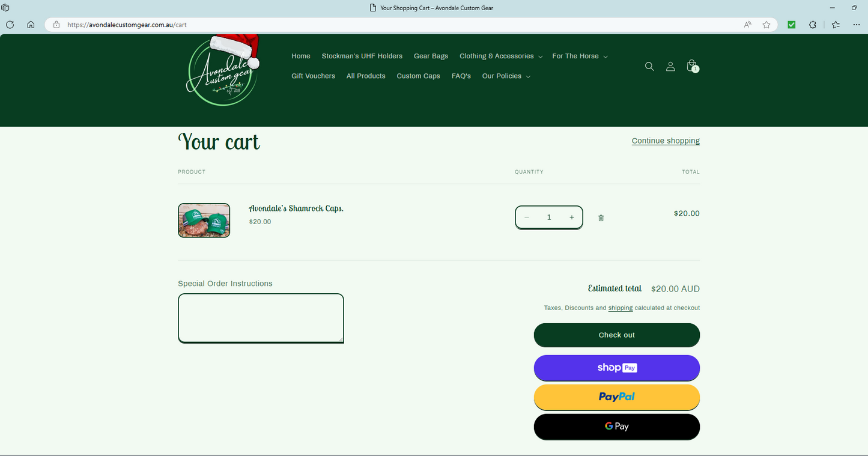
Task: Go to Custom Caps page
Action: point(418,76)
